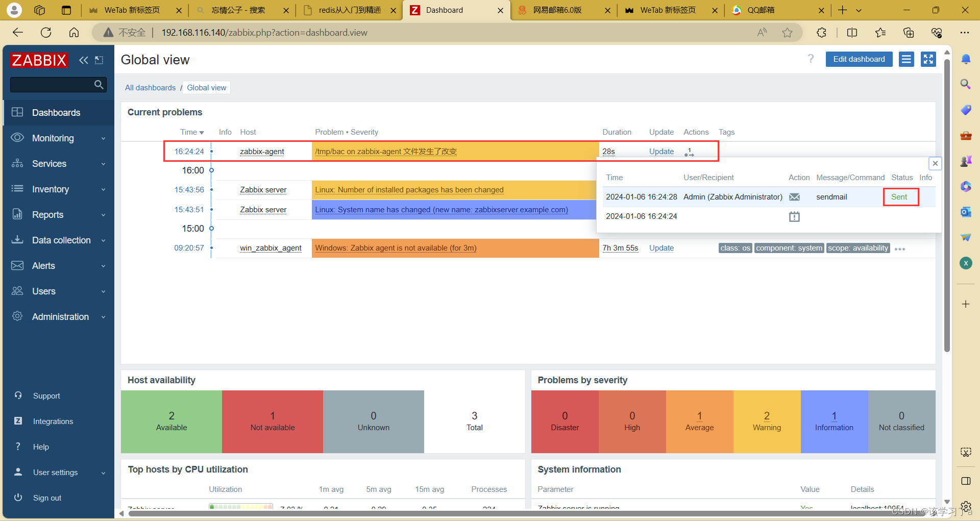Click the component: system tag
Viewport: 980px width, 521px height.
[x=789, y=248]
